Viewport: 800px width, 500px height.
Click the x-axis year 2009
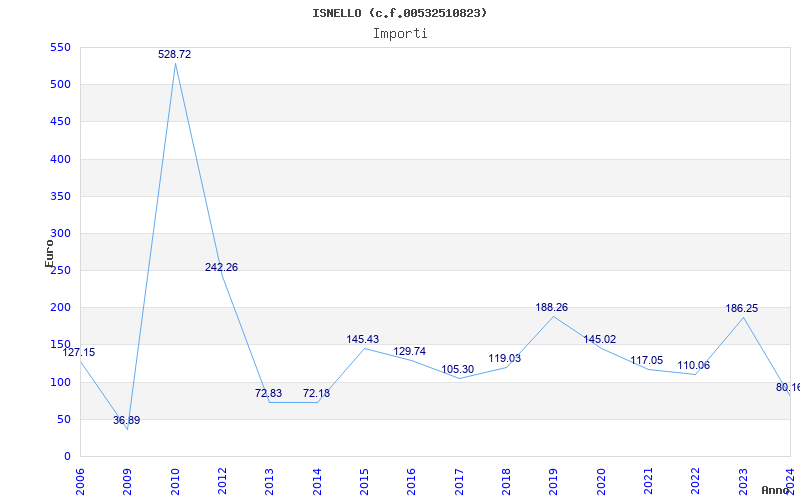(x=127, y=482)
